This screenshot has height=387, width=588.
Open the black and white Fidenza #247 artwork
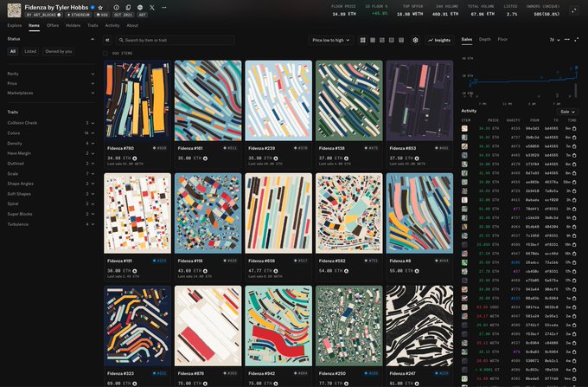coord(419,326)
